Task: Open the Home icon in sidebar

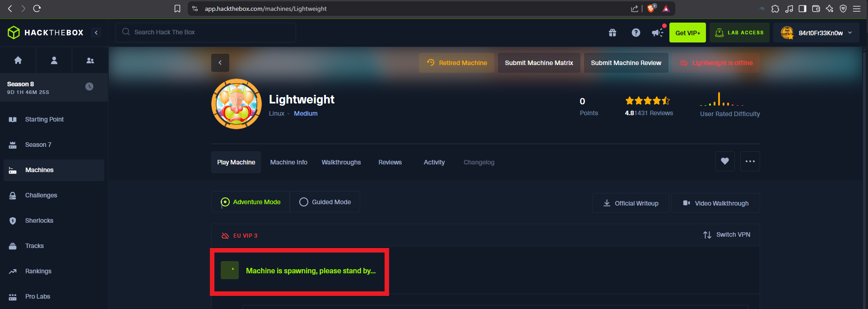Action: [18, 60]
